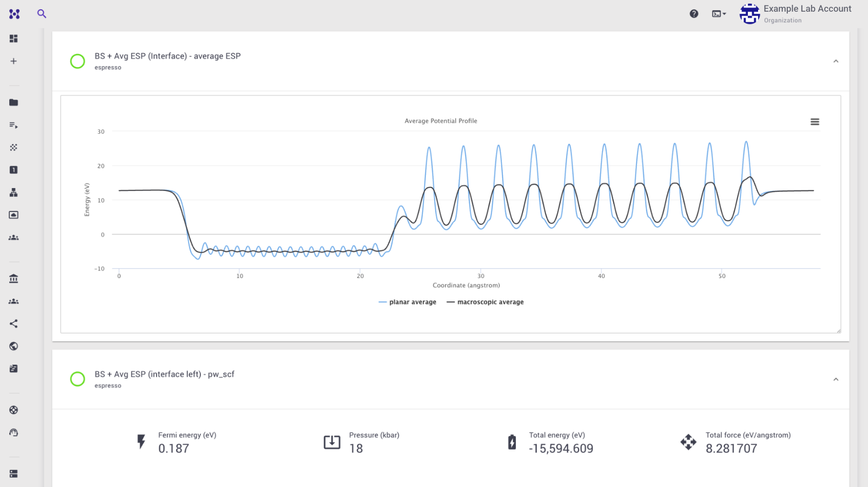The image size is (868, 487).
Task: Click the support headset icon in sidebar
Action: pos(14,433)
